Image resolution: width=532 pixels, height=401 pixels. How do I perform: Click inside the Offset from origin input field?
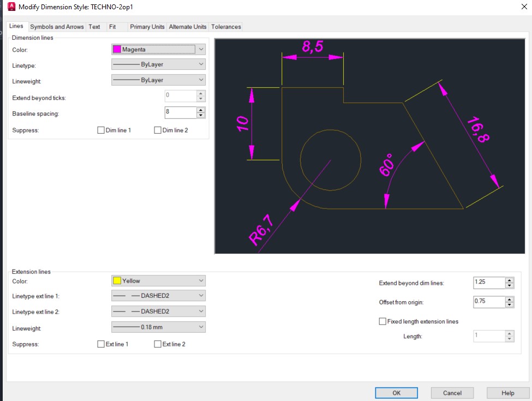pos(488,301)
